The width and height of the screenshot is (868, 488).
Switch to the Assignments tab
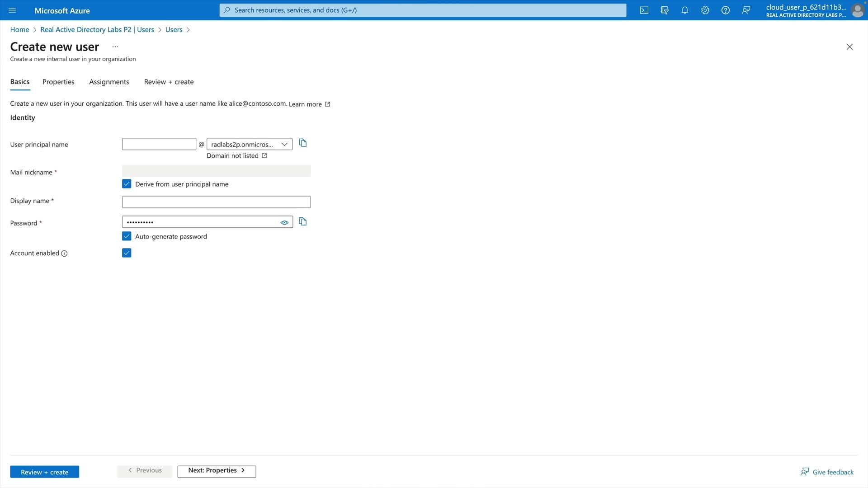click(x=109, y=82)
